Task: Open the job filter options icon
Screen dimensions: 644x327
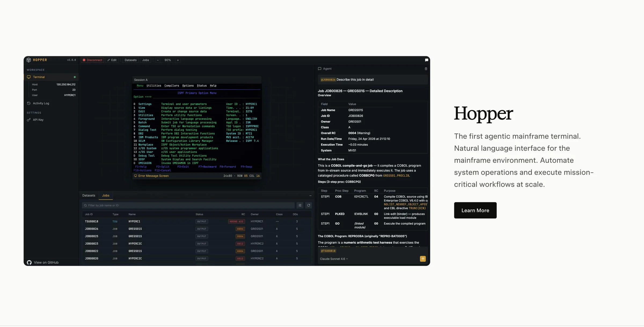Action: click(300, 205)
